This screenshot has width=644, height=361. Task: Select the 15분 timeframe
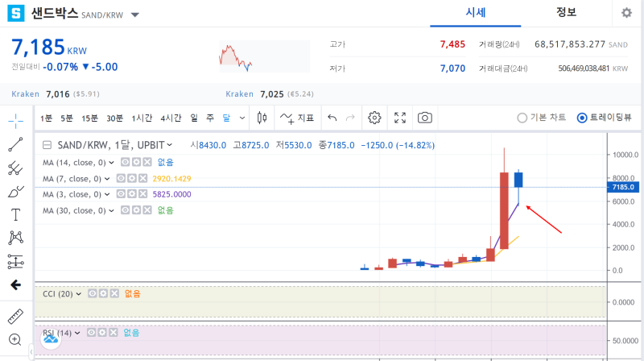point(89,118)
